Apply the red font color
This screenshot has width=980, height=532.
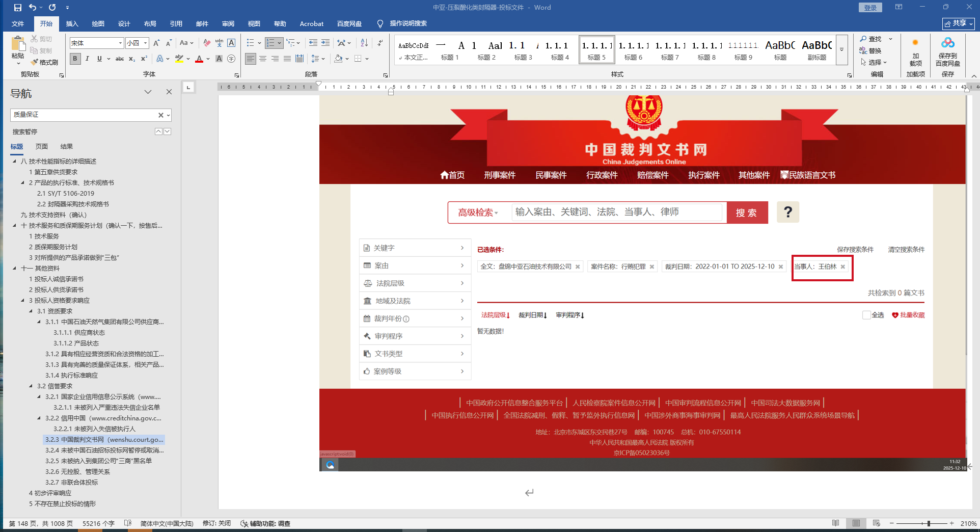pos(199,59)
